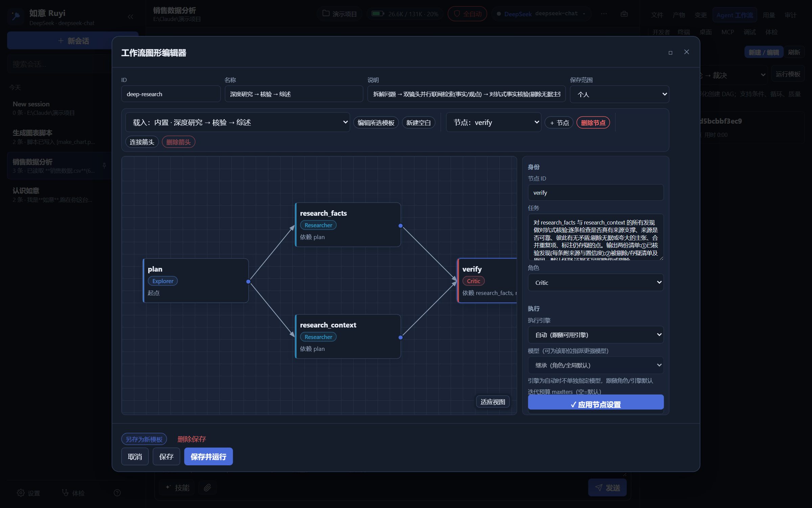Switch to 文件 tab
The height and width of the screenshot is (508, 812).
(657, 15)
